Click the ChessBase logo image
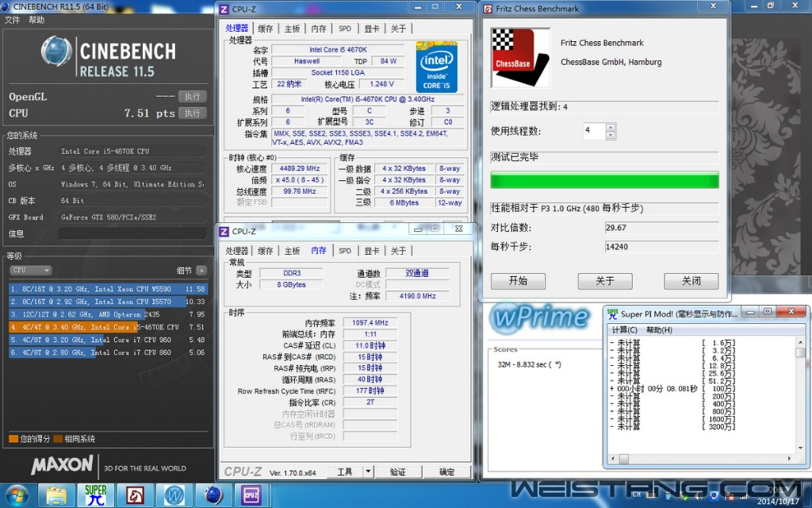 (520, 58)
